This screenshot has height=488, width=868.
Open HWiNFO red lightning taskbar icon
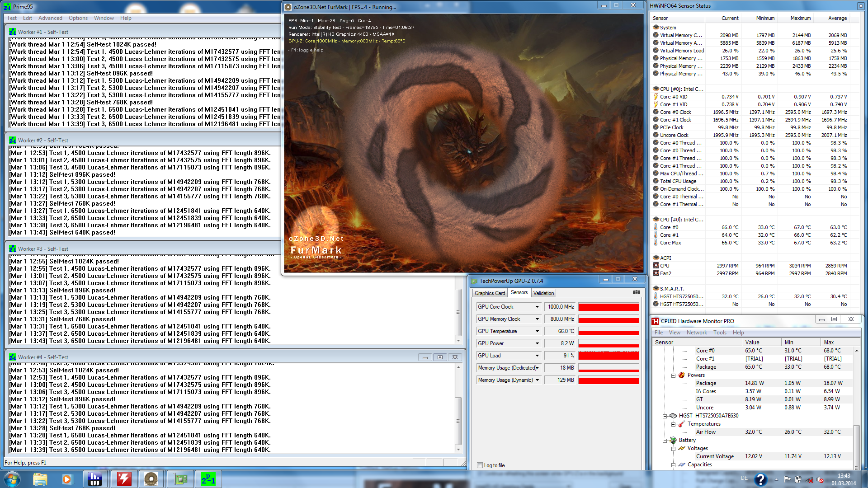pos(124,479)
